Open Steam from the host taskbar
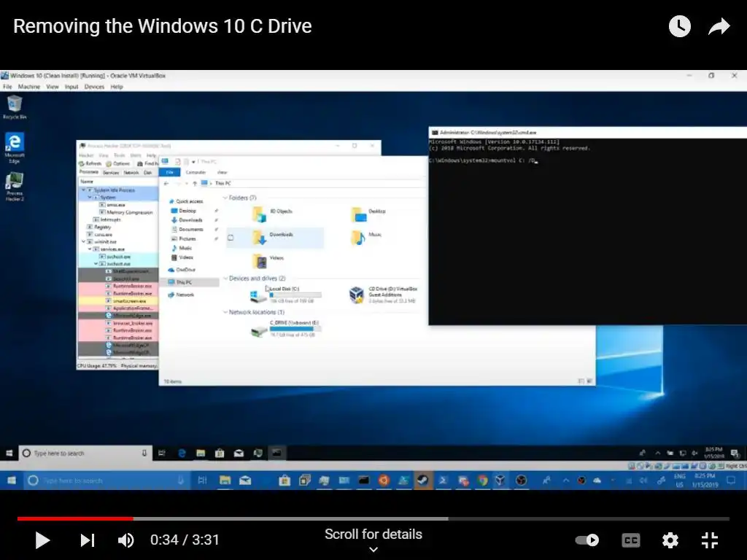Screen dimensions: 747x560 tap(422, 481)
